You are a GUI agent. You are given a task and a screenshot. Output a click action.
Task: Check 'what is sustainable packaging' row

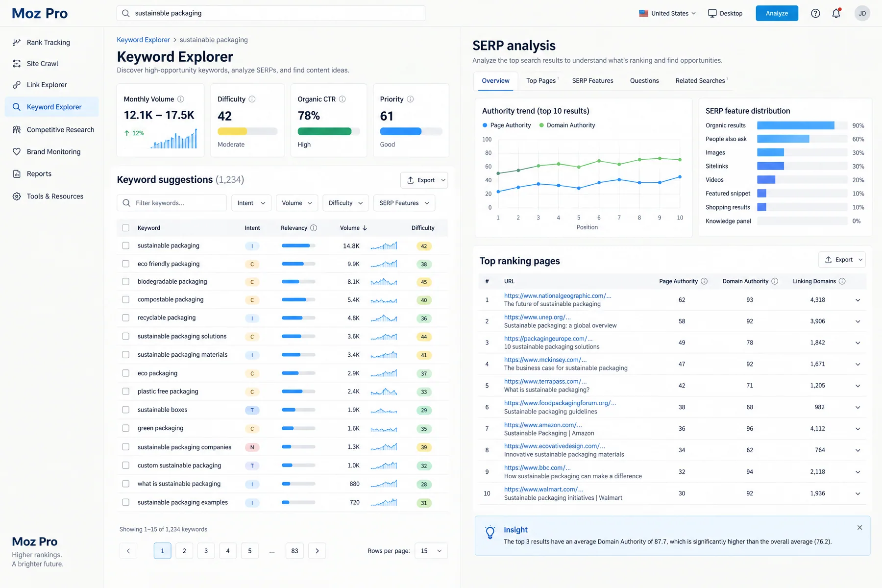pos(126,484)
